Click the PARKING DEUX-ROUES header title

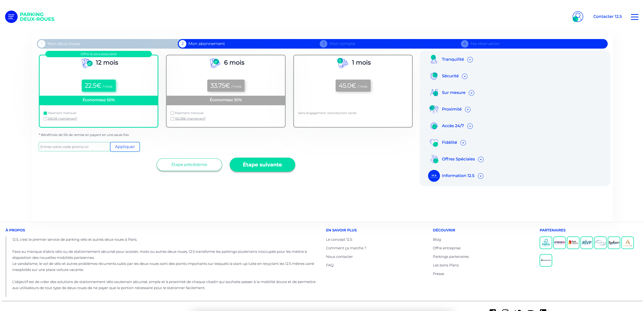point(37,17)
